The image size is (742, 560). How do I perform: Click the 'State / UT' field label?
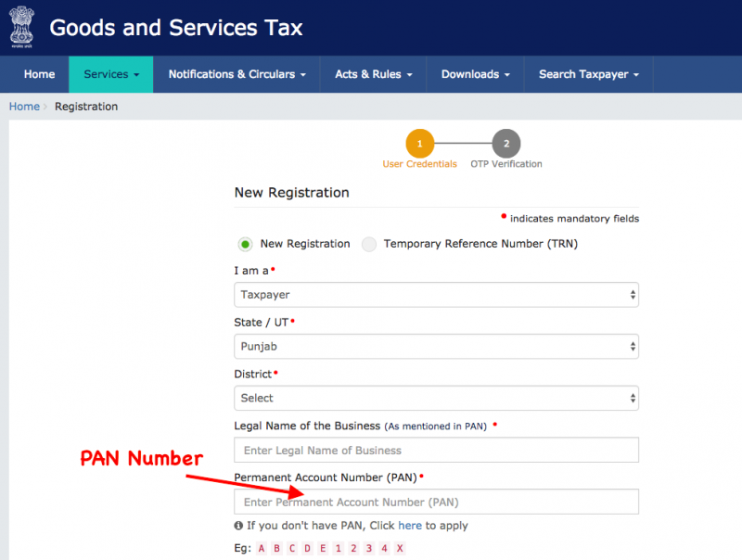pos(262,322)
